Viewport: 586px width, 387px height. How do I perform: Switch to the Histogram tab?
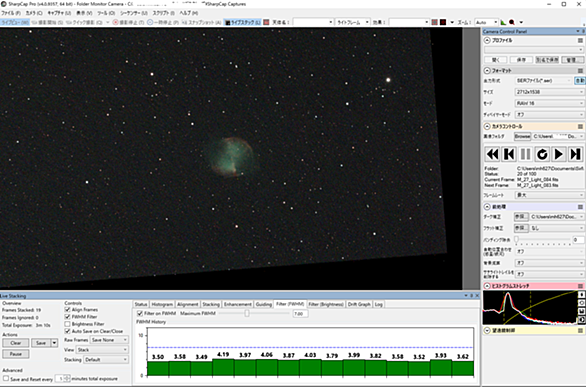click(162, 304)
